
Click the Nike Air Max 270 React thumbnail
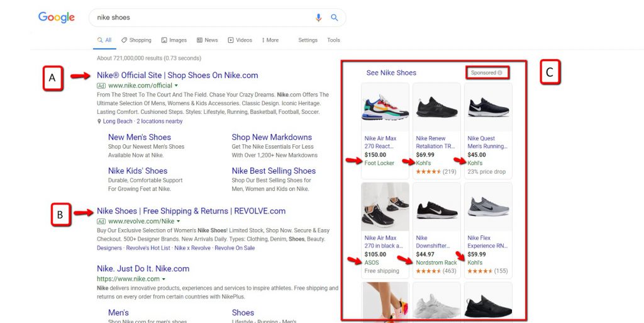386,106
